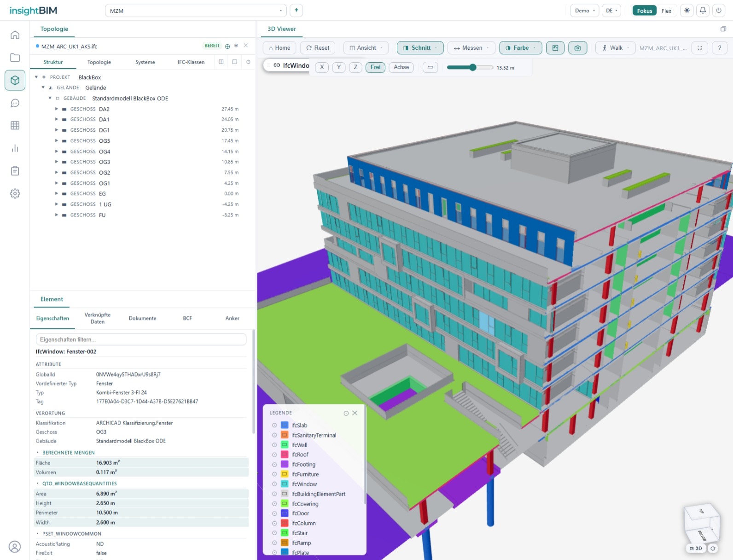Click the target icon after IFC-Klassen tab
This screenshot has height=560, width=733.
pos(248,62)
